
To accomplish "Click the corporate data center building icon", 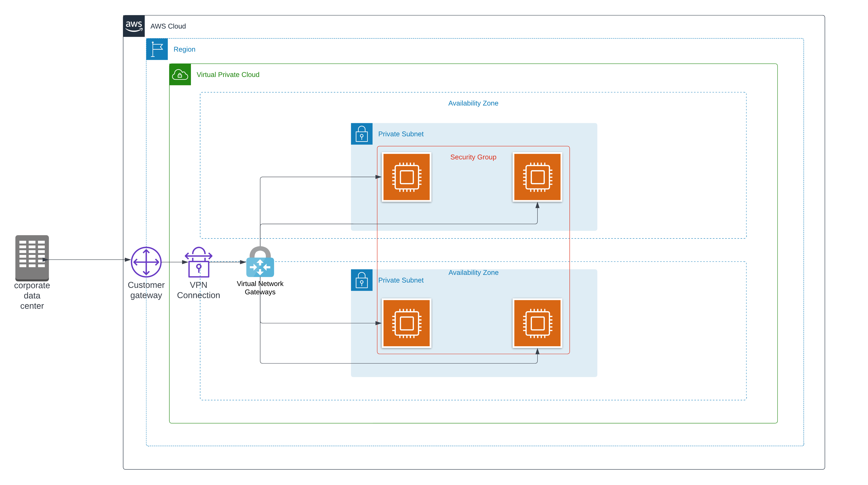I will (x=32, y=258).
